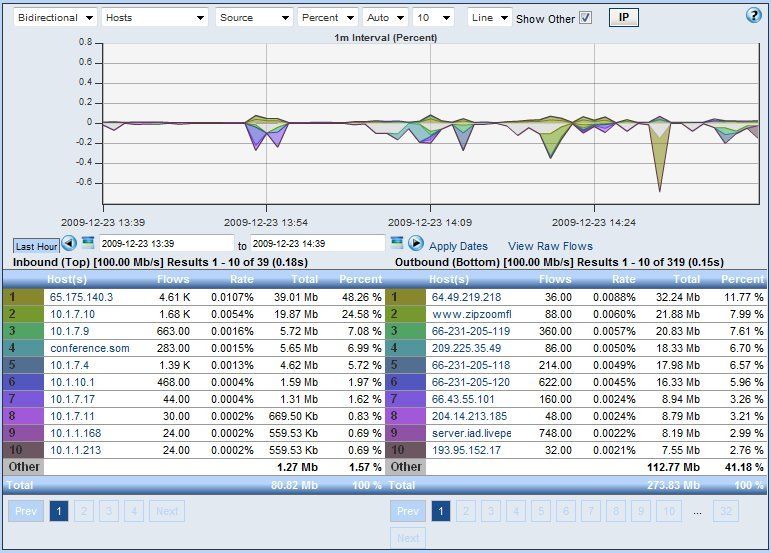Go to inbound results page 4

133,511
